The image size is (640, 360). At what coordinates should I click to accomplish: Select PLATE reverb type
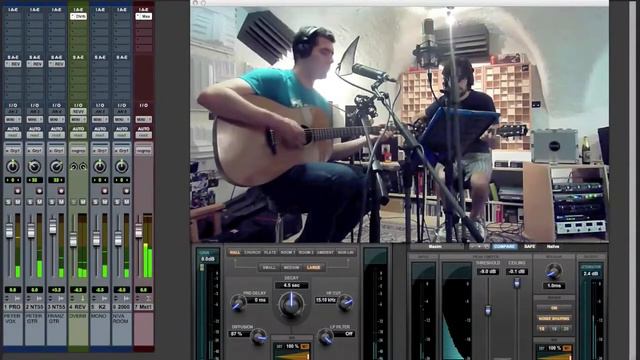tap(270, 253)
